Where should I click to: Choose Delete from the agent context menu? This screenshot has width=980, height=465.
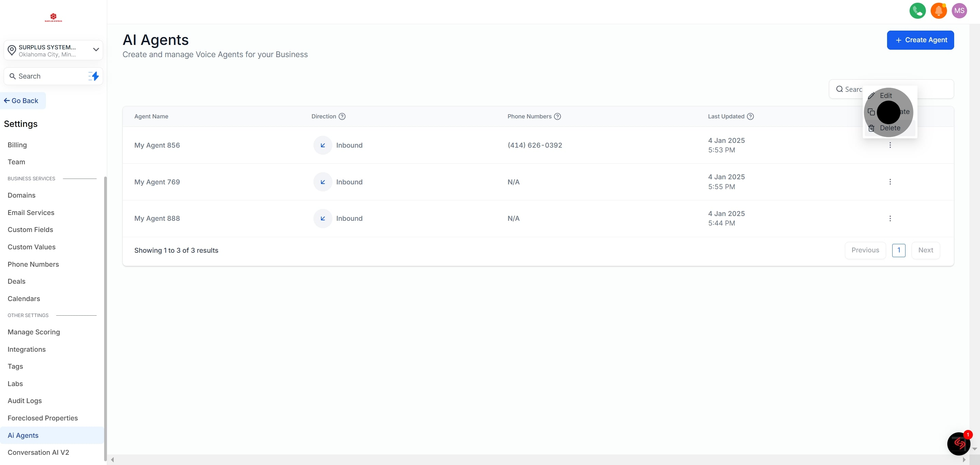click(889, 128)
